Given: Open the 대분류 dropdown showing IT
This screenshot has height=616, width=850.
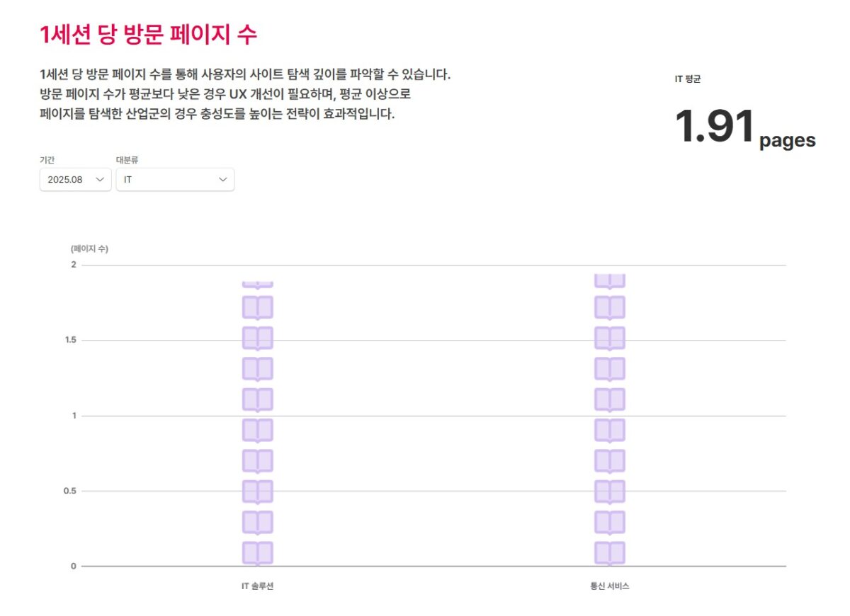Looking at the screenshot, I should 174,180.
